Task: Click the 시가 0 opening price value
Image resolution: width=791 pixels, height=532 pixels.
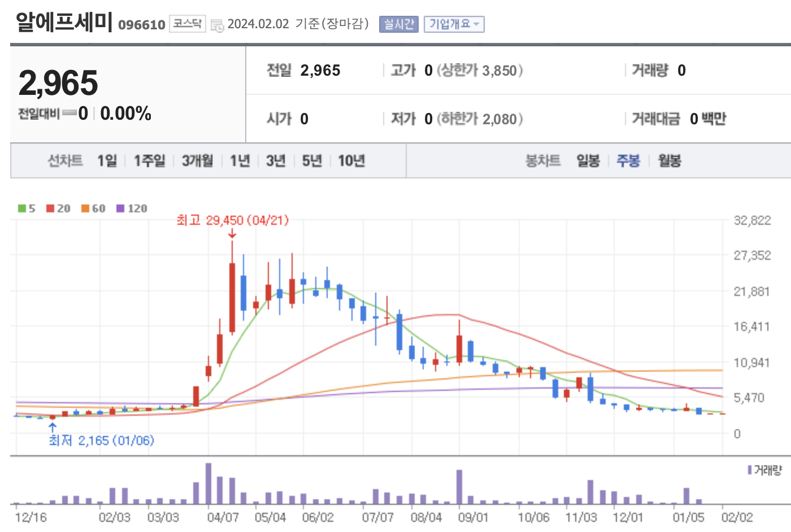Action: (304, 119)
